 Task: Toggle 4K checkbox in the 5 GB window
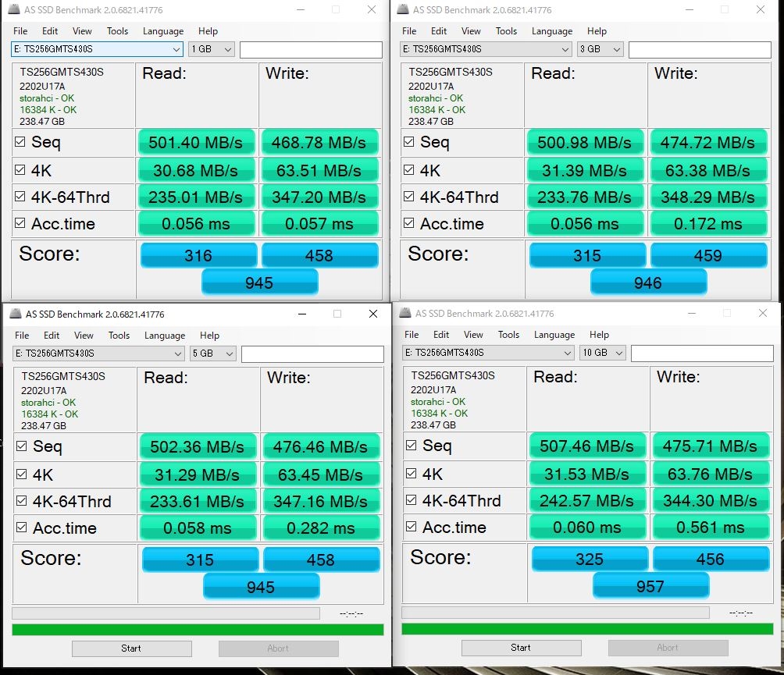tap(22, 474)
